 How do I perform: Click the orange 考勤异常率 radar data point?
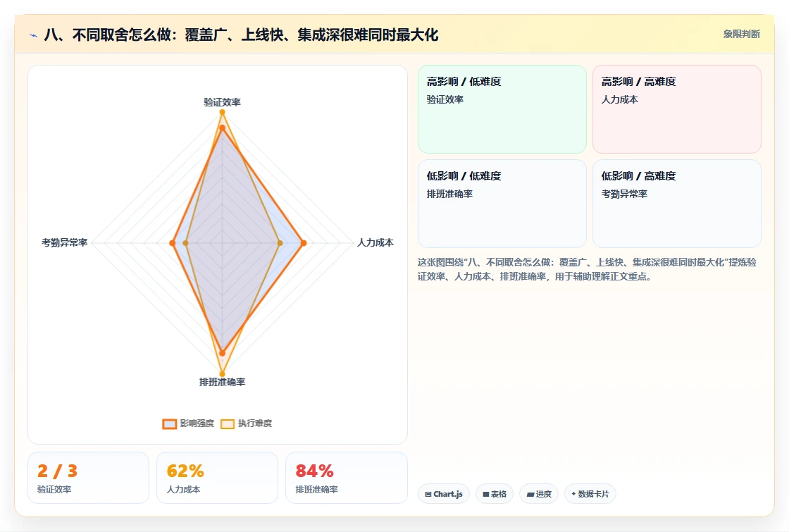(173, 243)
